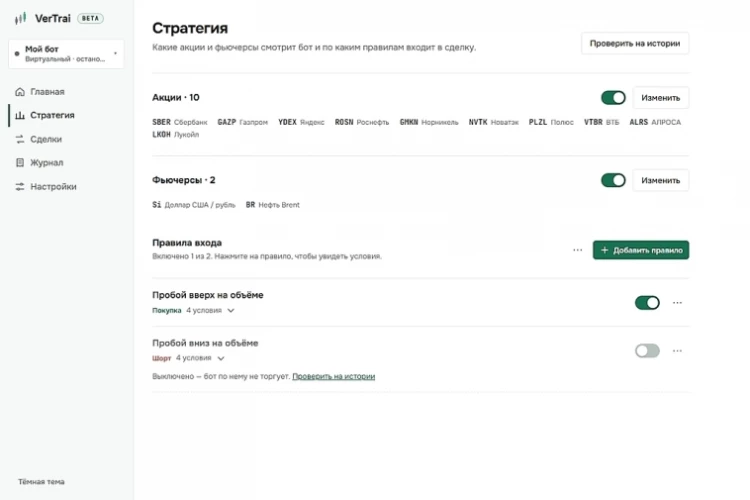Click the YDEX Яндекс ticker
The width and height of the screenshot is (750, 500).
coord(301,122)
